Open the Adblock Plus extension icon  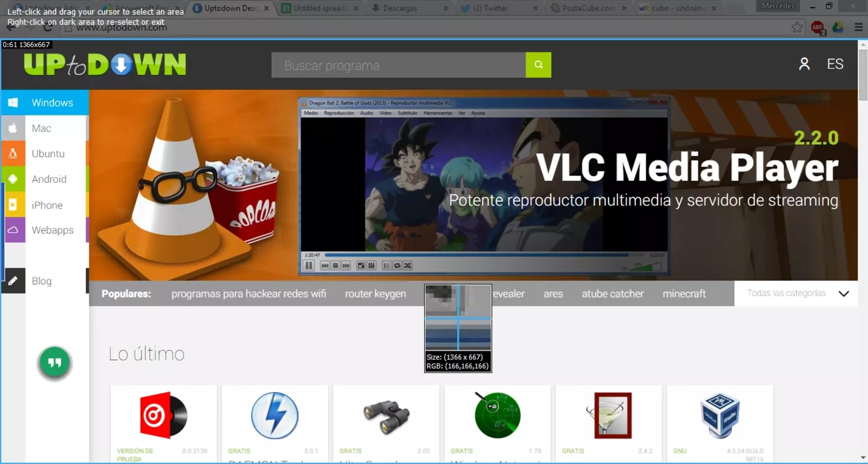(818, 27)
